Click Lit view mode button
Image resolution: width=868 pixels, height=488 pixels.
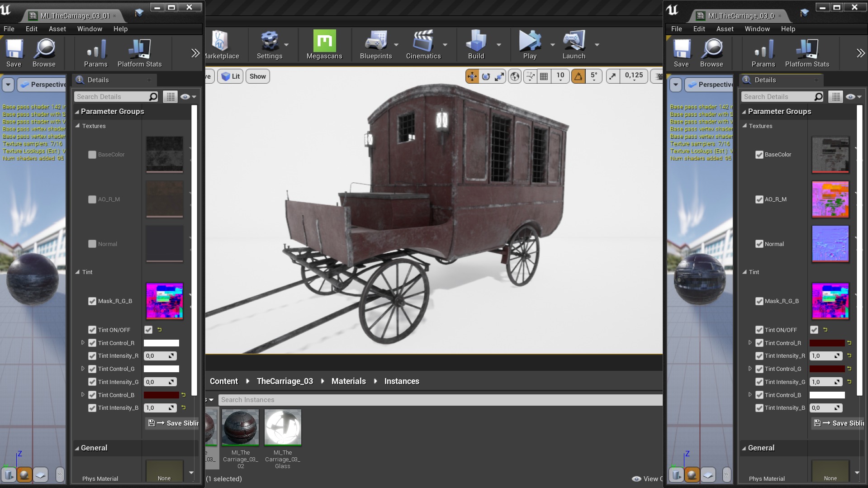(231, 76)
